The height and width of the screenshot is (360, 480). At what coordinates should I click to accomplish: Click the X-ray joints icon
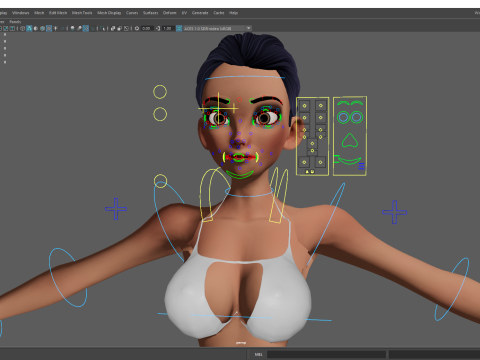(x=126, y=28)
